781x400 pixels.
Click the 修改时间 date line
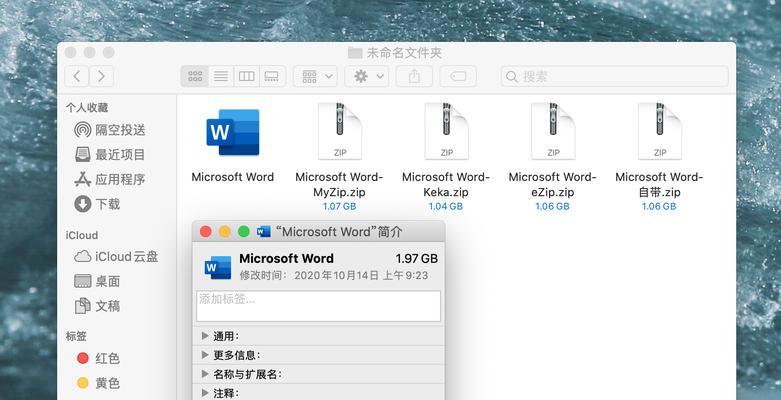click(334, 275)
